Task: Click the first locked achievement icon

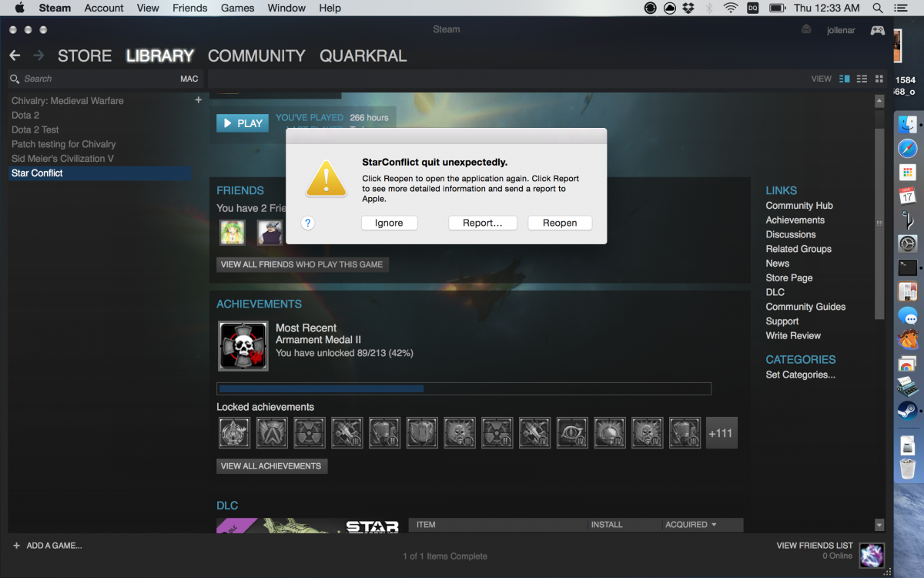Action: click(x=234, y=433)
